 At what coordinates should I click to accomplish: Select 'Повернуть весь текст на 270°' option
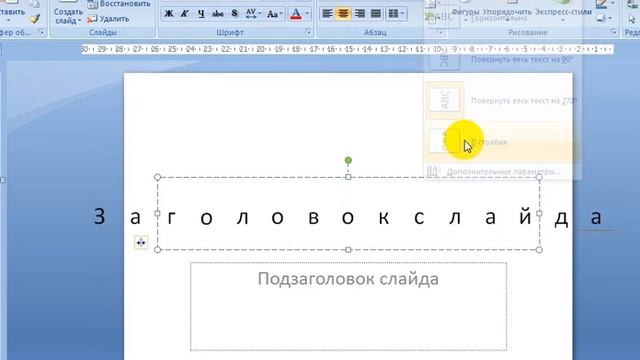click(502, 100)
